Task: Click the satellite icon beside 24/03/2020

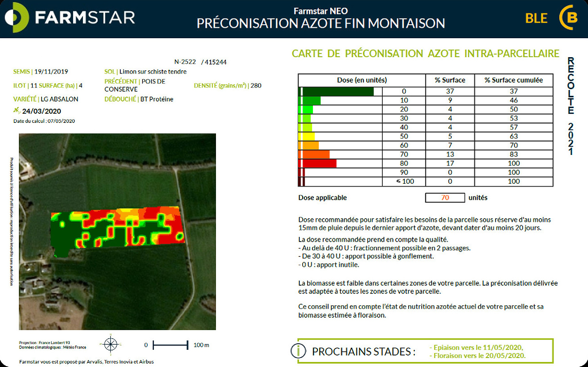Action: pos(17,111)
